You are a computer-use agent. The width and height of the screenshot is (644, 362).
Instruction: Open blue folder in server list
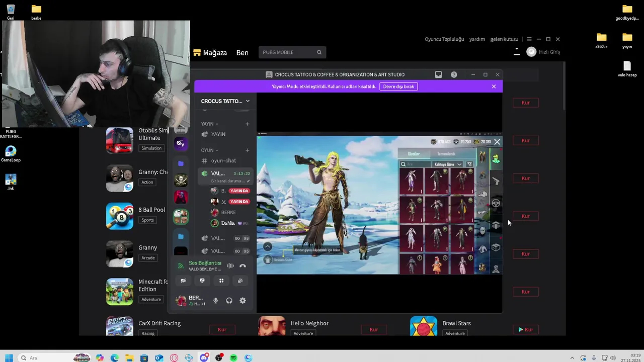(181, 236)
